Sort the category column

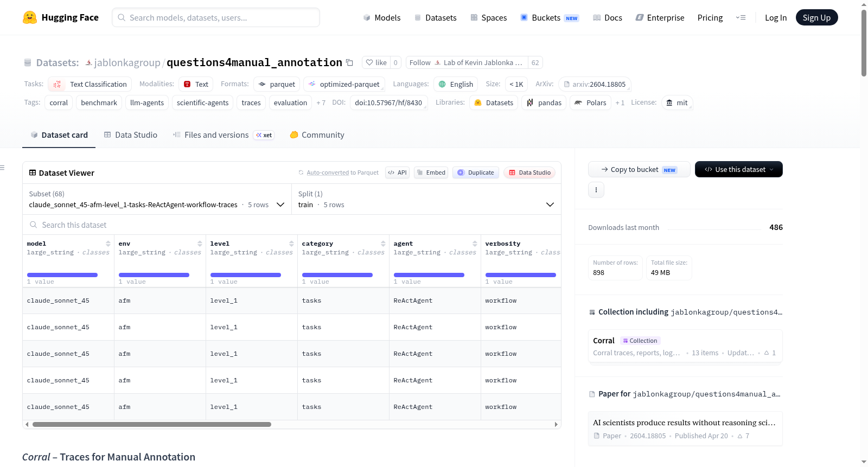click(x=384, y=244)
